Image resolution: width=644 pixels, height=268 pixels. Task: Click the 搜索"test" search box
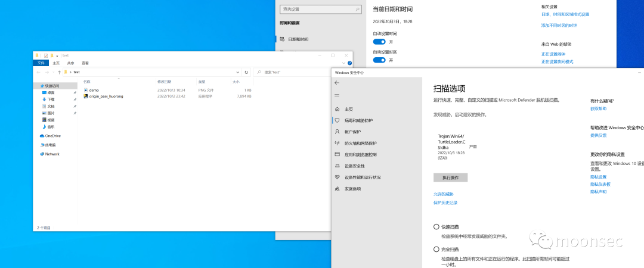tap(293, 72)
